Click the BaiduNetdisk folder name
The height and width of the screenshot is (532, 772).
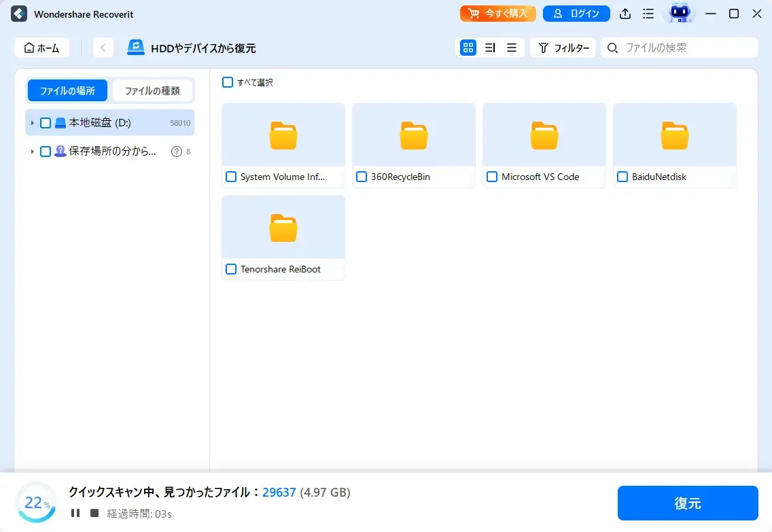659,177
